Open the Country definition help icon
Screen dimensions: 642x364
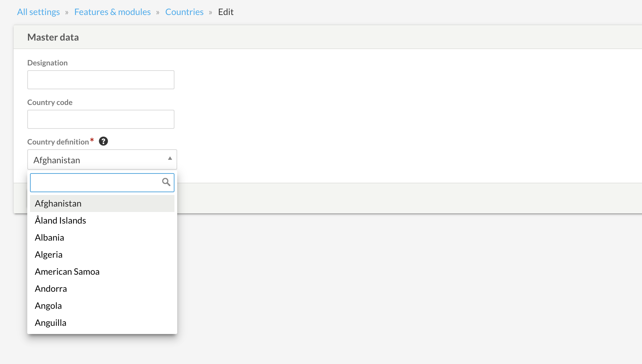point(103,141)
